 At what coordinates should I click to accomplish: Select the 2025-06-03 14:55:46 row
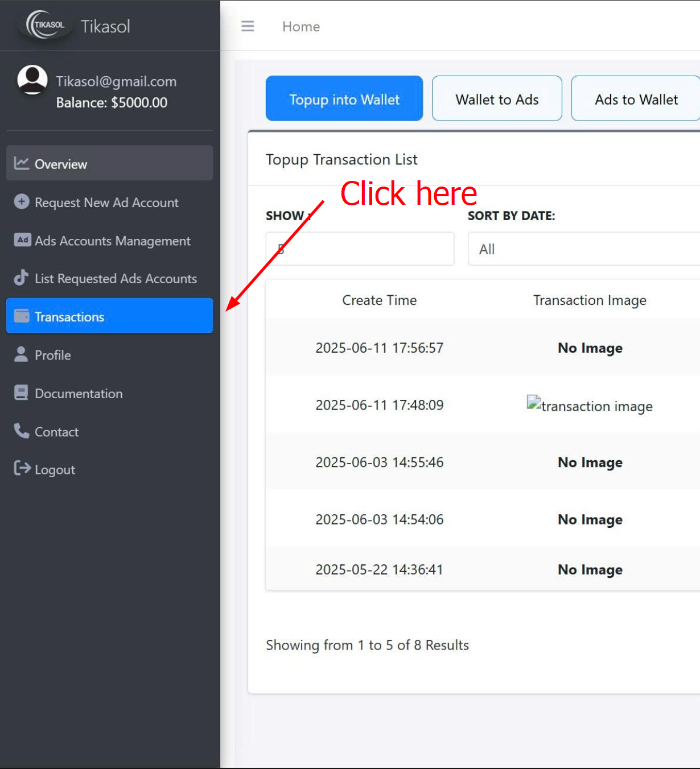tap(483, 462)
